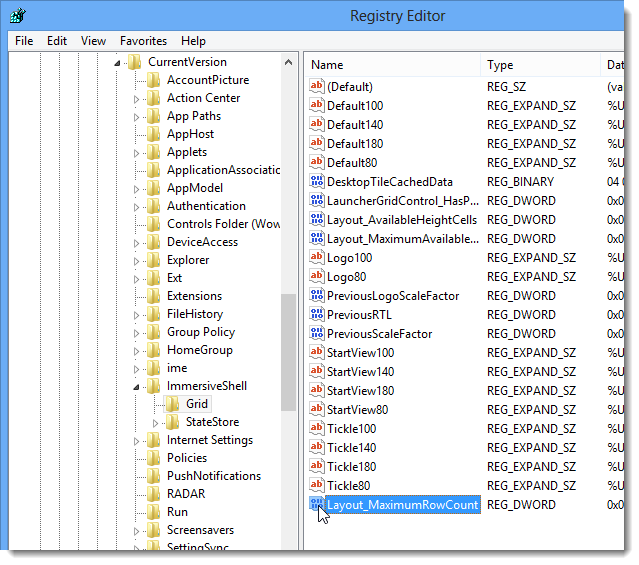Click the string icon beside Tickle80
639x565 pixels.
click(317, 486)
